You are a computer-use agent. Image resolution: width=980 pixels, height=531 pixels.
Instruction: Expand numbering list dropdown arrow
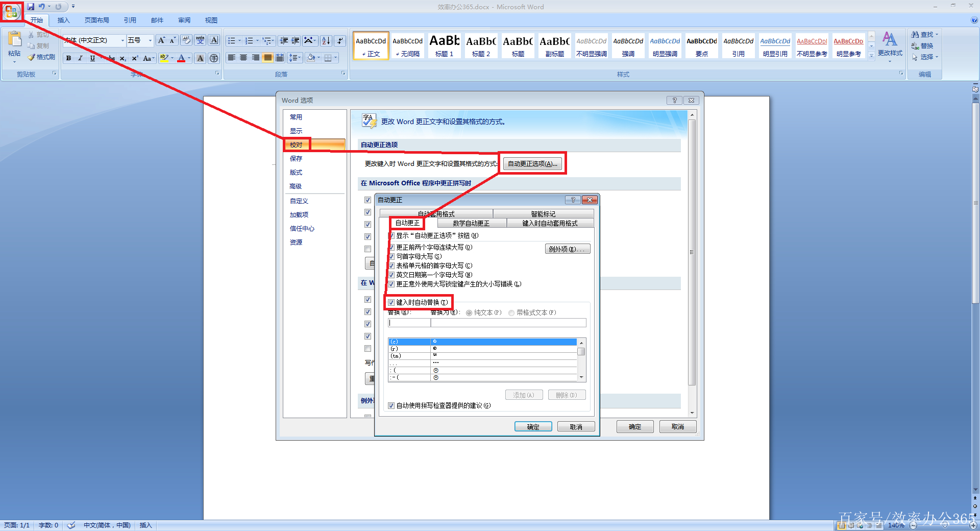[257, 40]
